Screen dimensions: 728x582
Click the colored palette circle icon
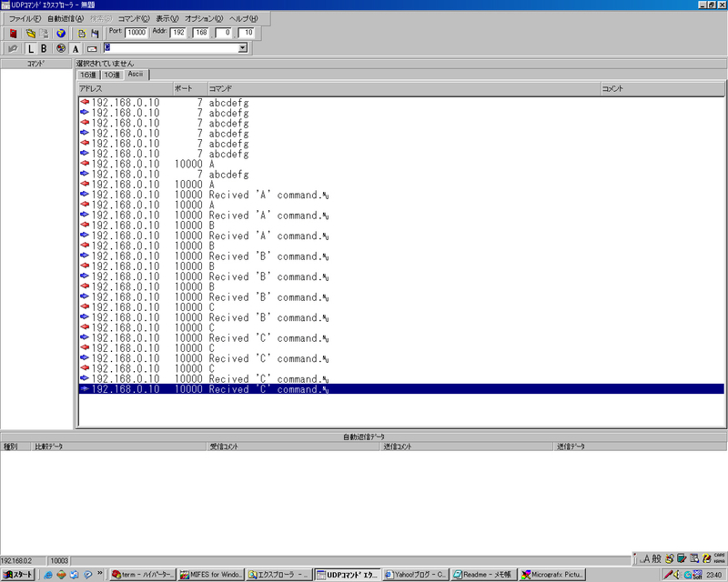click(61, 48)
